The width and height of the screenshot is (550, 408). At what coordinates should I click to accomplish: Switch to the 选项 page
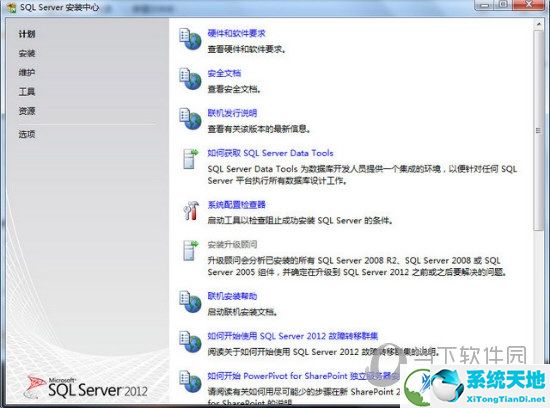[27, 134]
